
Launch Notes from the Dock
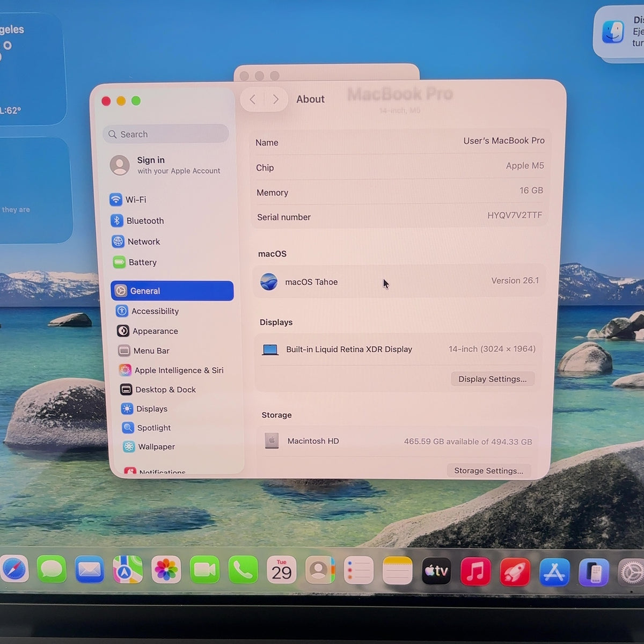pyautogui.click(x=397, y=570)
